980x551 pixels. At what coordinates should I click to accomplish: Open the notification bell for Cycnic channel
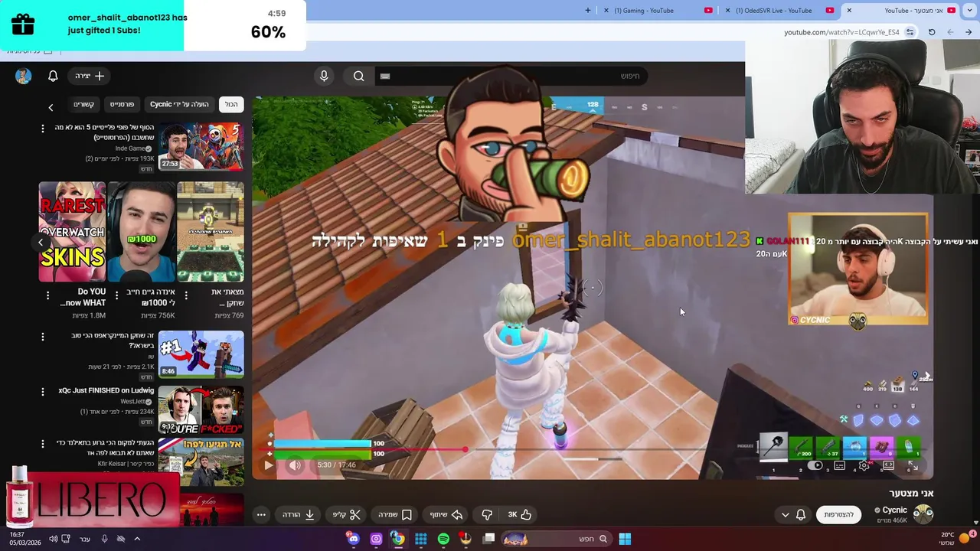coord(801,514)
